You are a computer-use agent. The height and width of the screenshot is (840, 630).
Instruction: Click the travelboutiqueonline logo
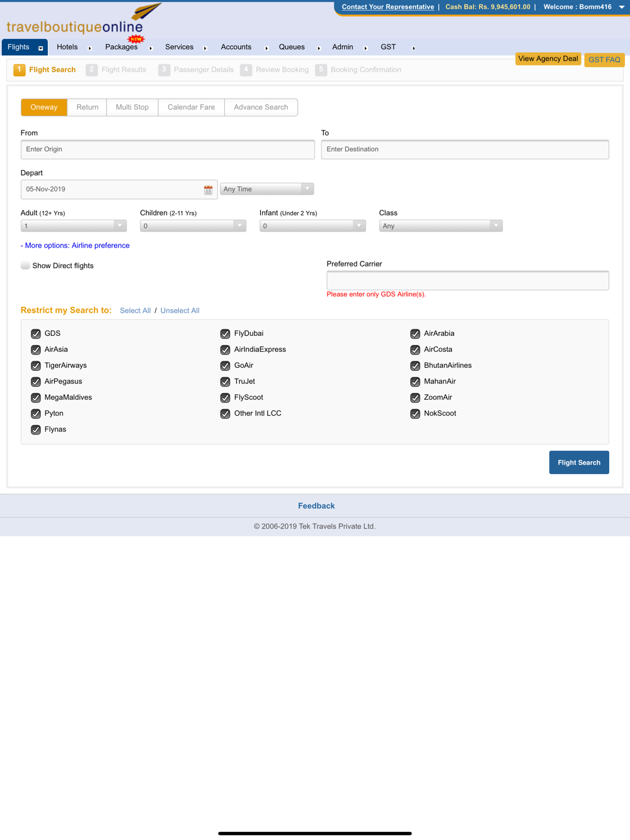pyautogui.click(x=84, y=19)
